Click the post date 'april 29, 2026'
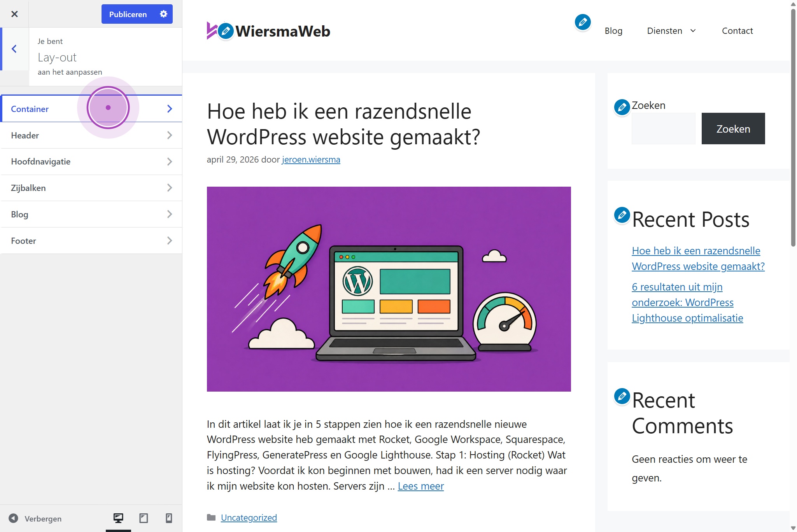 pyautogui.click(x=233, y=159)
